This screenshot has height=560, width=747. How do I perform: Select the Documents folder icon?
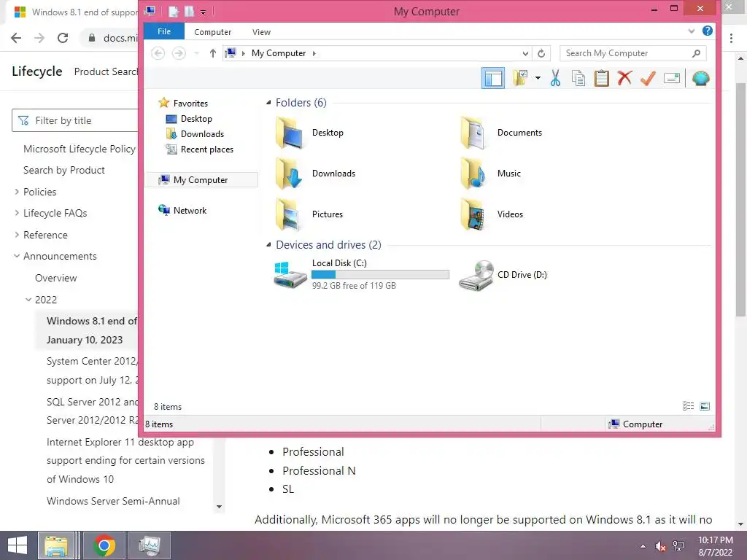click(473, 133)
